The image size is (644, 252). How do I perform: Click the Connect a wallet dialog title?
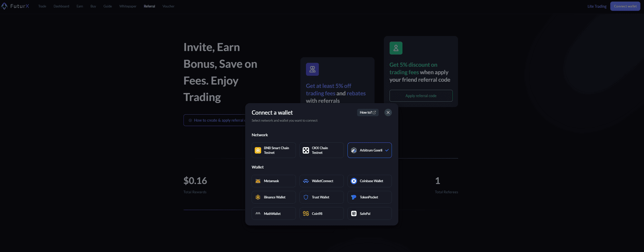coord(272,112)
